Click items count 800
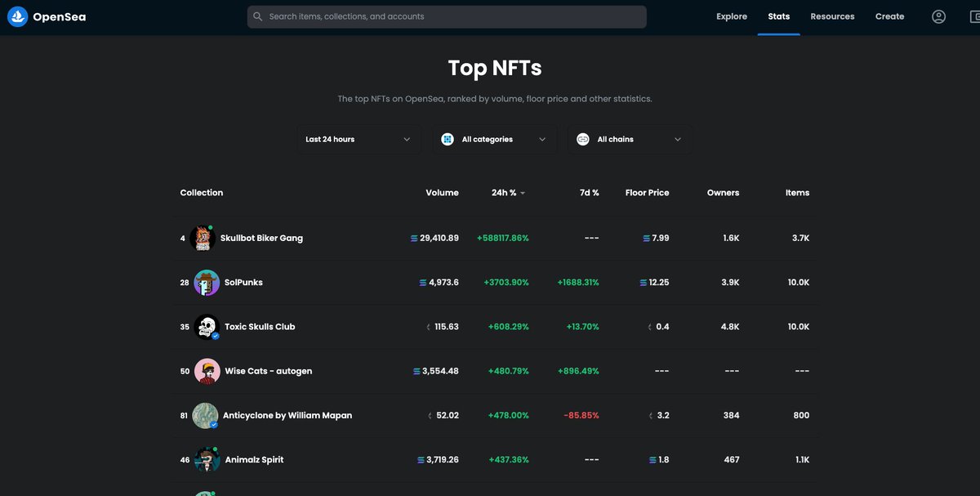This screenshot has height=496, width=980. click(x=801, y=416)
